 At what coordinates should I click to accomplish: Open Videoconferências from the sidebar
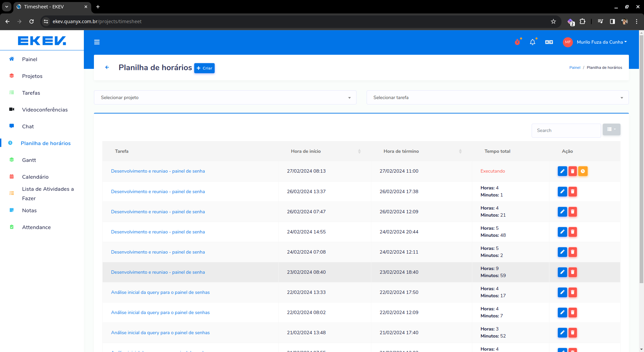45,110
